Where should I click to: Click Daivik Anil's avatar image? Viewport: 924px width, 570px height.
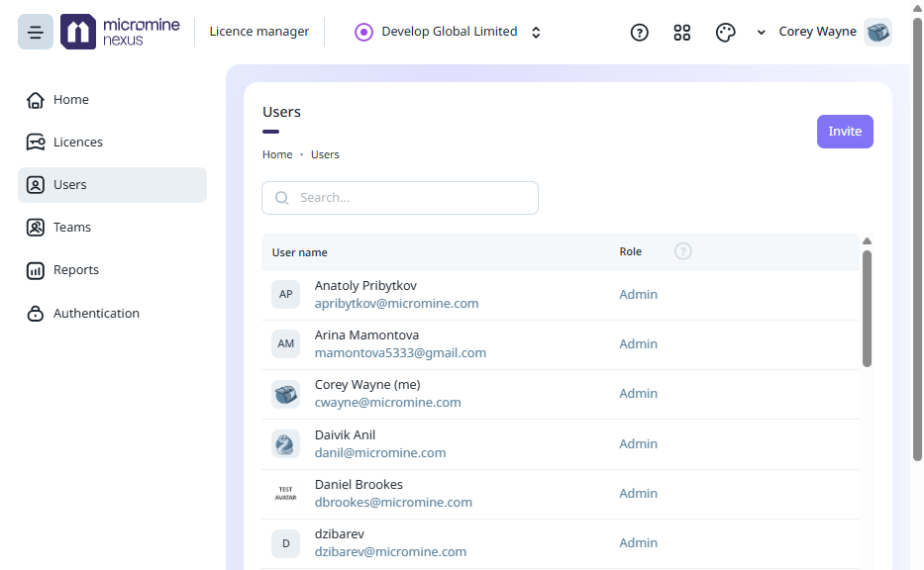pyautogui.click(x=286, y=444)
